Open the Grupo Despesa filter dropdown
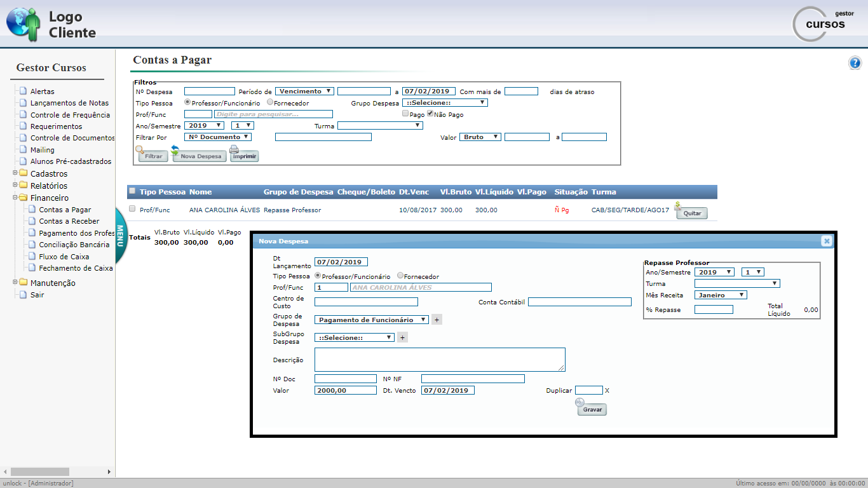868x488 pixels. [x=445, y=103]
